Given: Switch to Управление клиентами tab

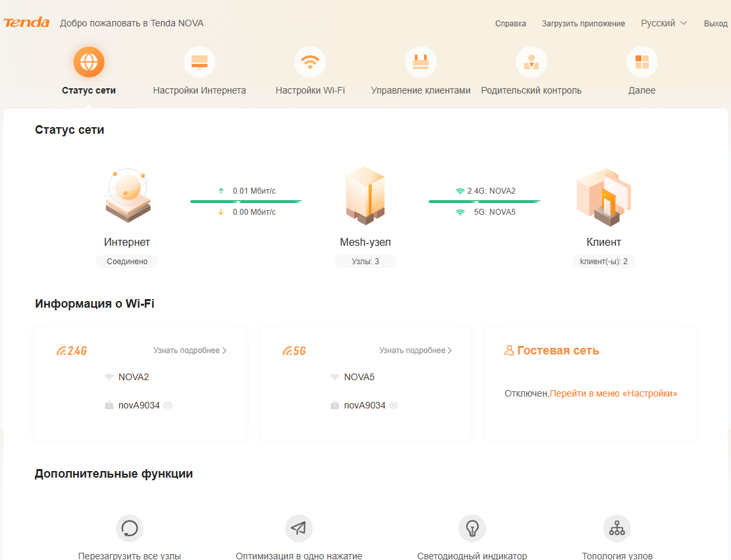Looking at the screenshot, I should coord(421,90).
